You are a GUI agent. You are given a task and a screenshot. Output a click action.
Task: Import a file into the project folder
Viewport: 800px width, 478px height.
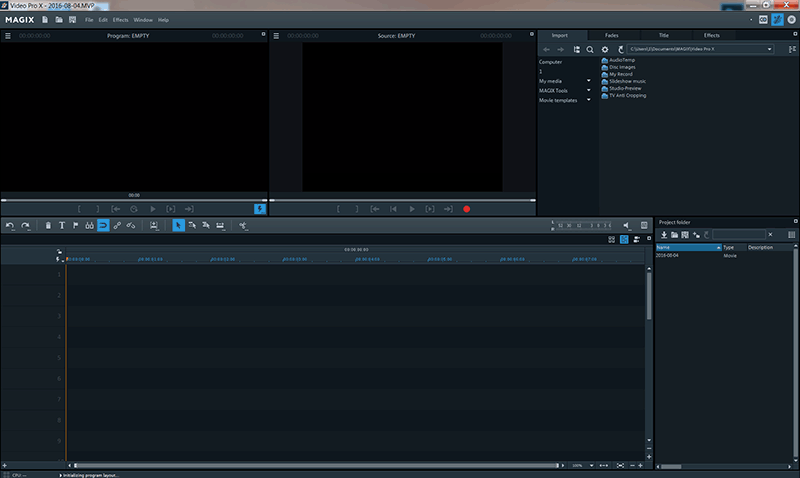[x=664, y=235]
